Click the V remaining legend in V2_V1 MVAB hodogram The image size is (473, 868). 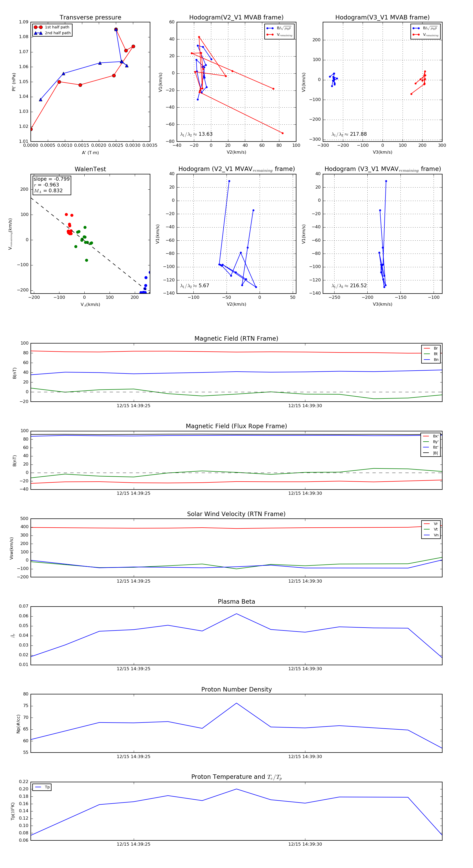pyautogui.click(x=279, y=34)
